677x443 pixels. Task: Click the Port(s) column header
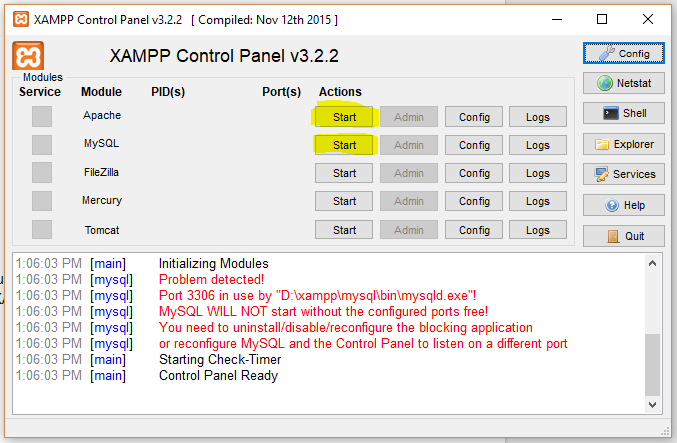282,92
